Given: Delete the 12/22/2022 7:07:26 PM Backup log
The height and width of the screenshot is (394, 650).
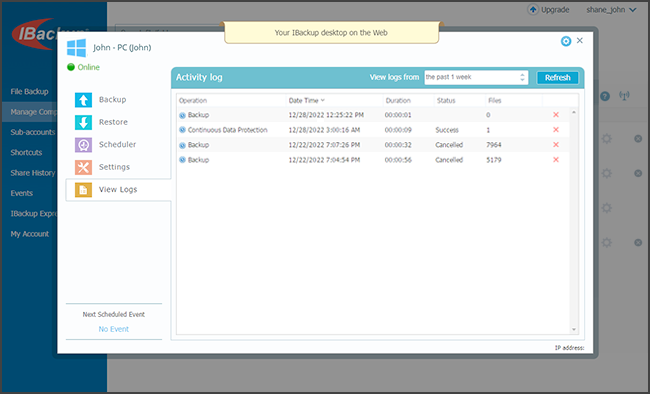Looking at the screenshot, I should click(556, 145).
